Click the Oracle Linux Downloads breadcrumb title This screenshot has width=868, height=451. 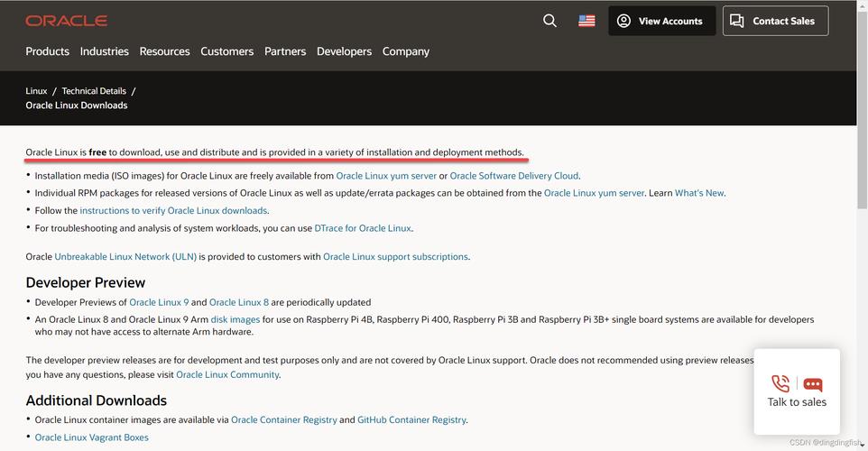point(77,106)
